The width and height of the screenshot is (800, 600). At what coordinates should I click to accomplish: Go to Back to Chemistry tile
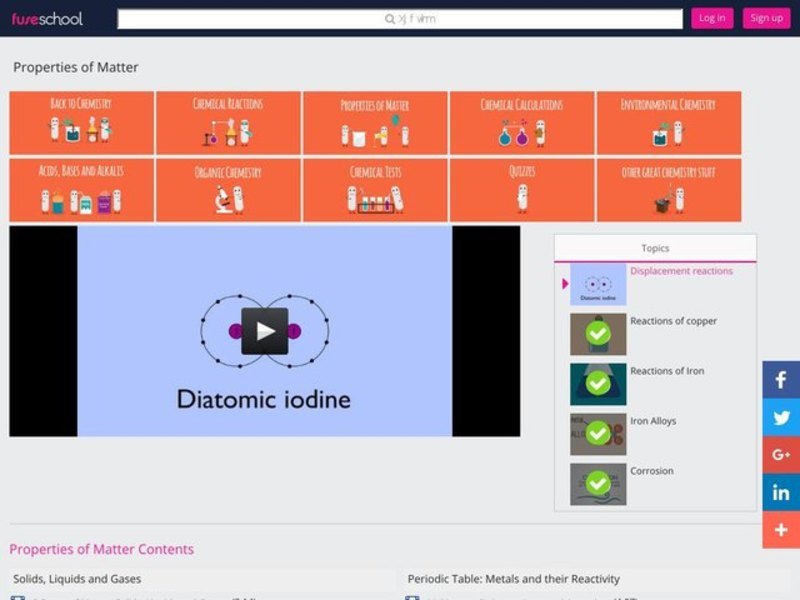81,122
